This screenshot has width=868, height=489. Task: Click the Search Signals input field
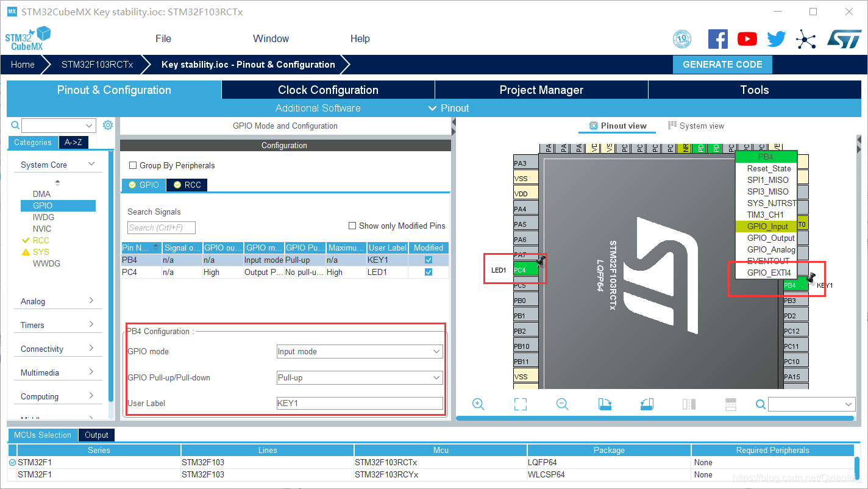click(162, 227)
